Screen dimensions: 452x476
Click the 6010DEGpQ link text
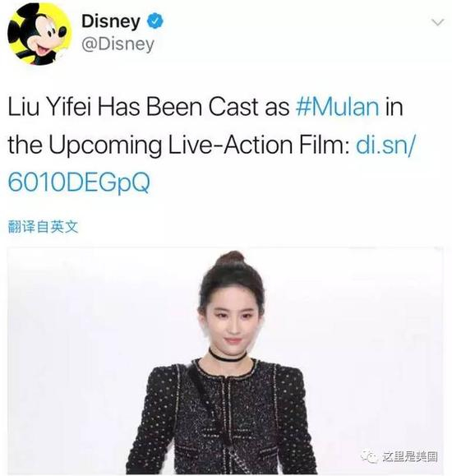[79, 183]
